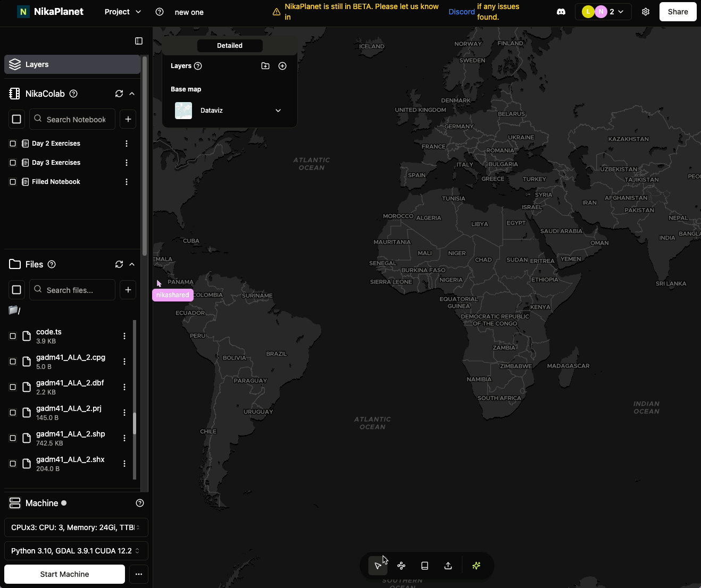Click the 'new one' project name
701x588 pixels.
click(x=189, y=12)
